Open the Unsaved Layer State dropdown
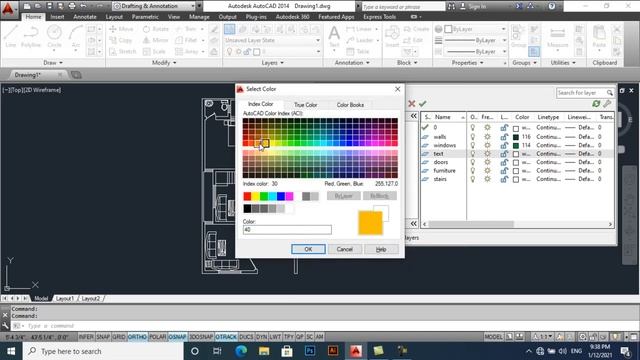Screen dimensions: 640x360 click(x=272, y=40)
